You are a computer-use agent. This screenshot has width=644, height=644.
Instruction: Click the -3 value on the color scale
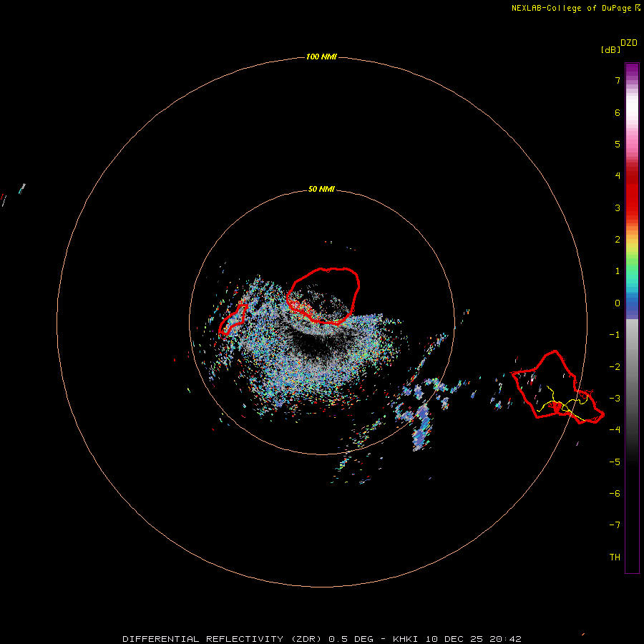(615, 399)
